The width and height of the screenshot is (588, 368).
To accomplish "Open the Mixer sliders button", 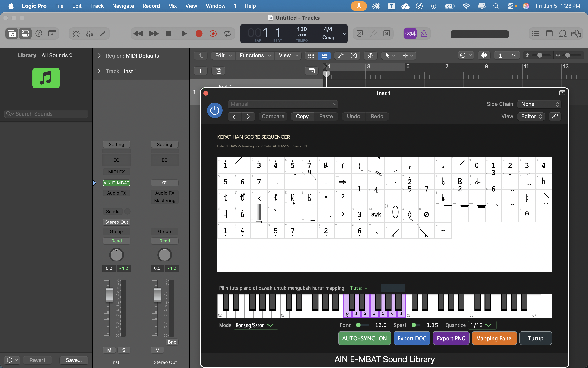I will [89, 33].
